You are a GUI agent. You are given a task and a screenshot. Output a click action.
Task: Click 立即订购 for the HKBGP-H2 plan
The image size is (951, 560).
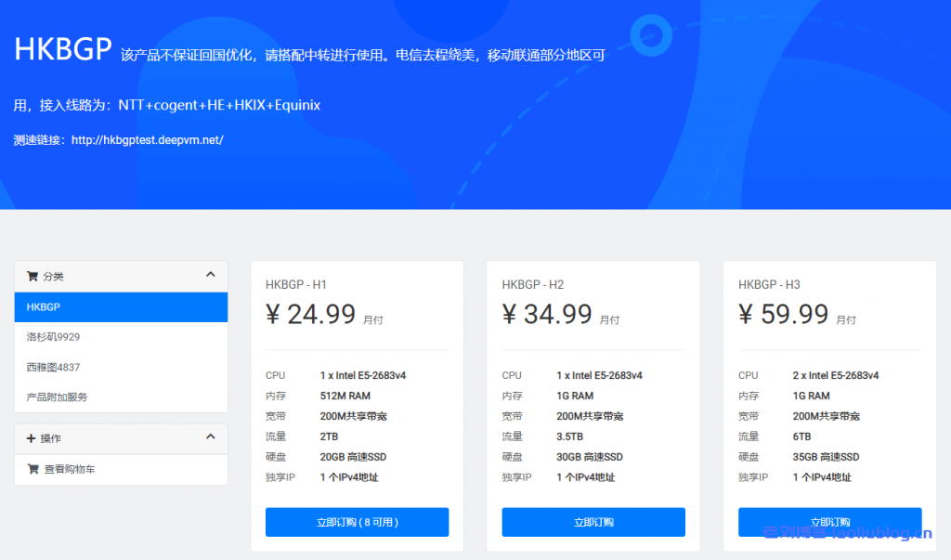click(x=593, y=522)
